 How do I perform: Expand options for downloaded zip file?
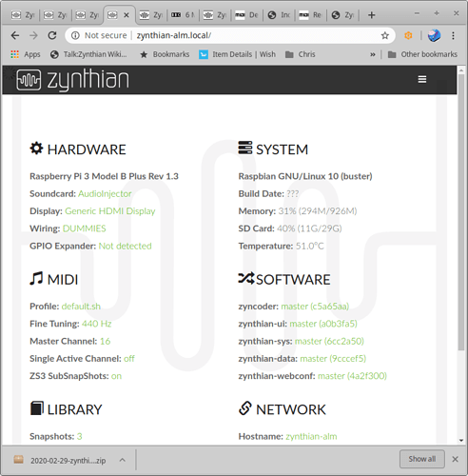point(123,460)
